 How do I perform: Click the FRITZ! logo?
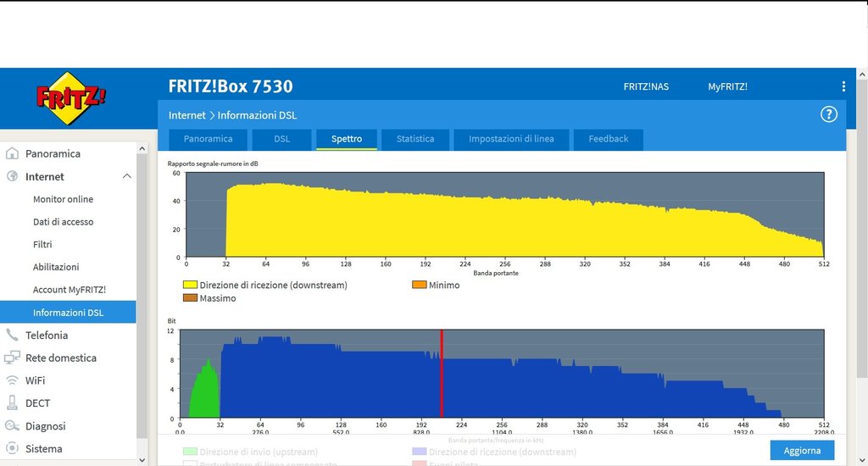coord(70,98)
